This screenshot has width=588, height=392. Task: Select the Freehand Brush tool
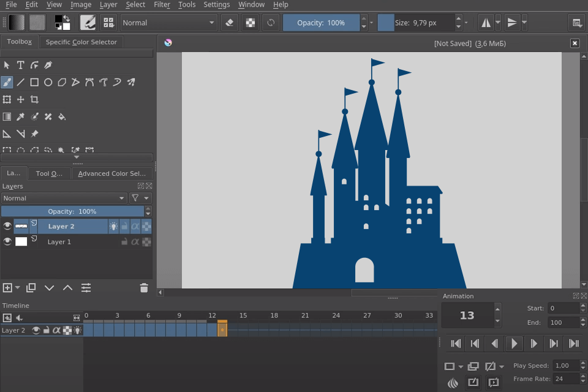(x=7, y=82)
